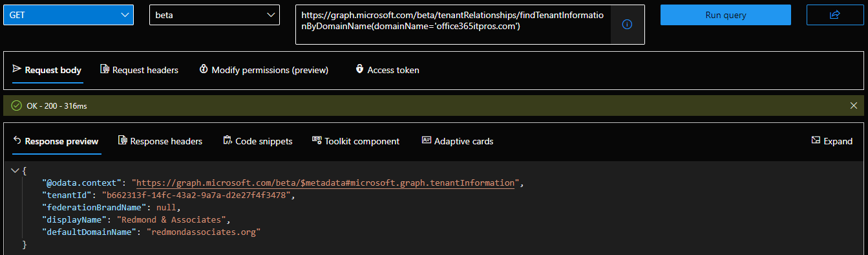The height and width of the screenshot is (255, 868).
Task: Open the beta API version dropdown
Action: (215, 15)
